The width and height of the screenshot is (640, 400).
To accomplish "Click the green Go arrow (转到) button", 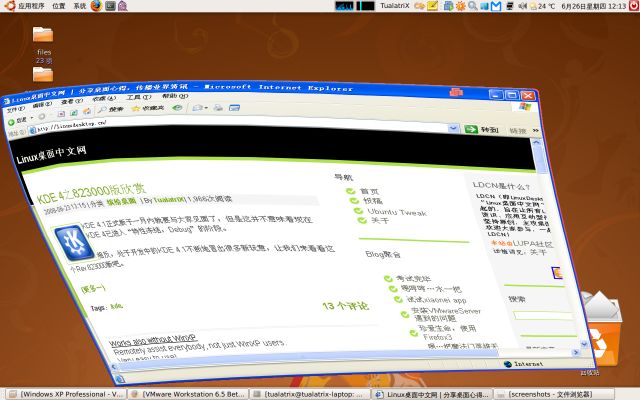I will pyautogui.click(x=482, y=129).
